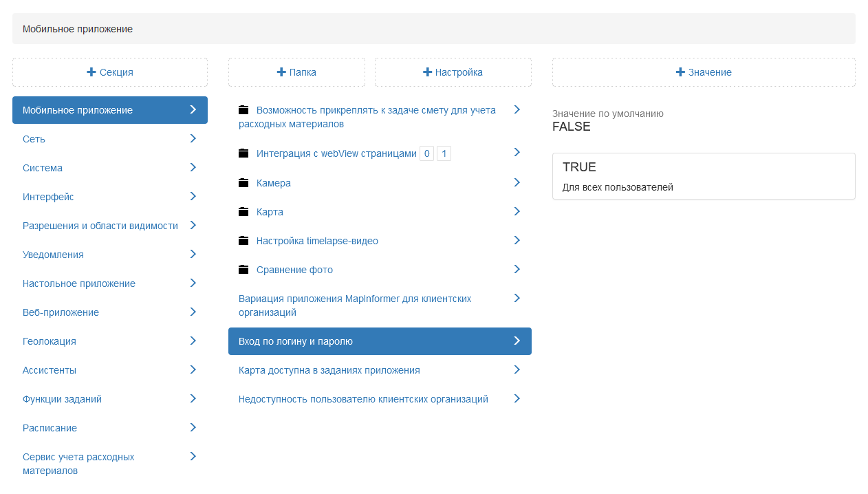Open the Система section
The height and width of the screenshot is (494, 868).
tap(43, 168)
